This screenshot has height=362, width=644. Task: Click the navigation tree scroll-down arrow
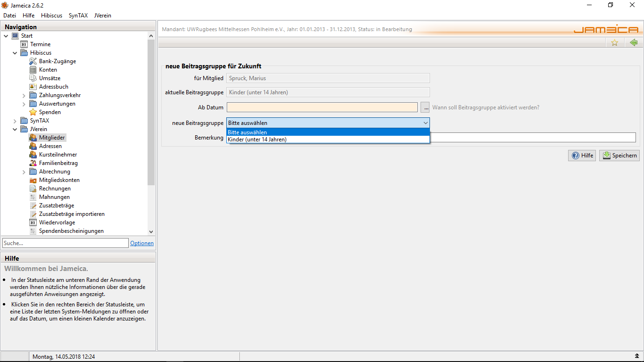click(151, 231)
